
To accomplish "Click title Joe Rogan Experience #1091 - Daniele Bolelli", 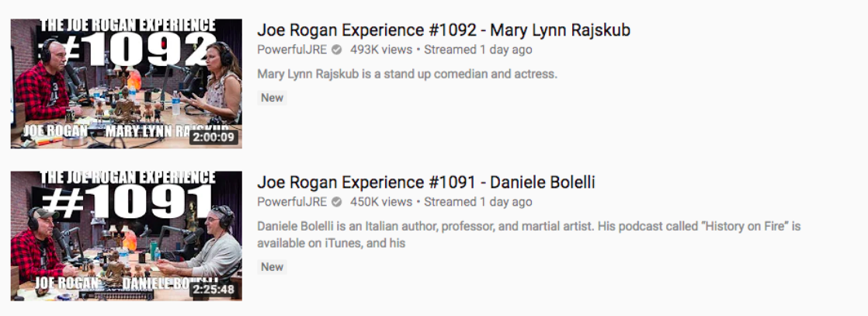I will pyautogui.click(x=425, y=182).
